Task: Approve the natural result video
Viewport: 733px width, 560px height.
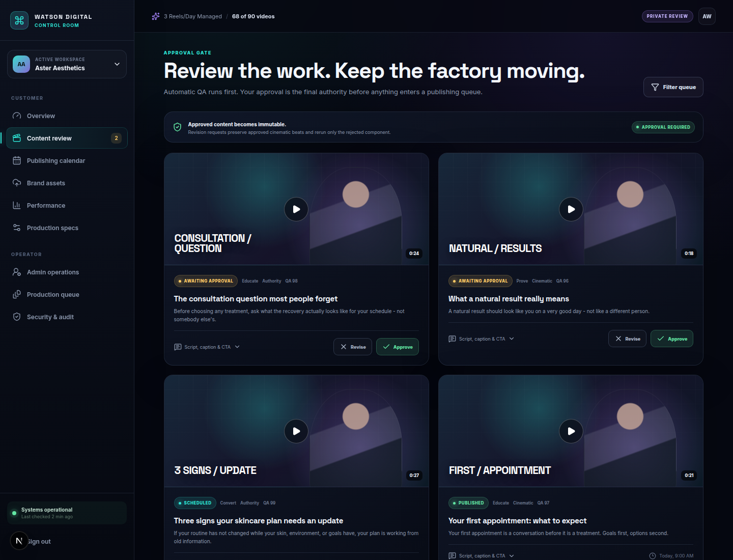Action: [x=672, y=339]
